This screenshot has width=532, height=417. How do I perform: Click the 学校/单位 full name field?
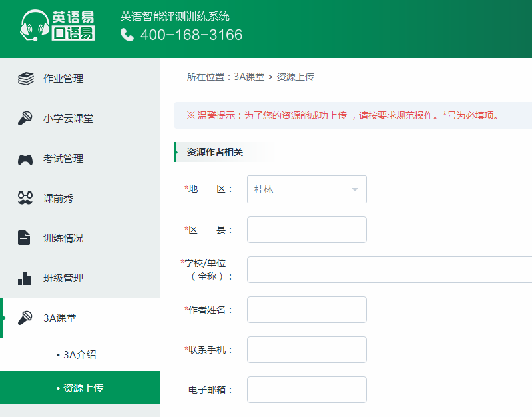[390, 270]
